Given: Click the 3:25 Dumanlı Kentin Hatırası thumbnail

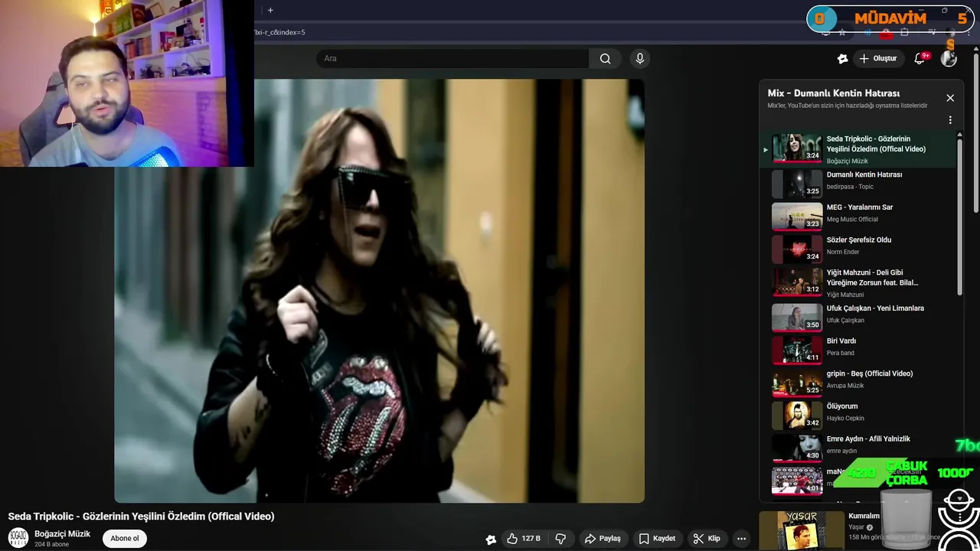Looking at the screenshot, I should point(797,183).
